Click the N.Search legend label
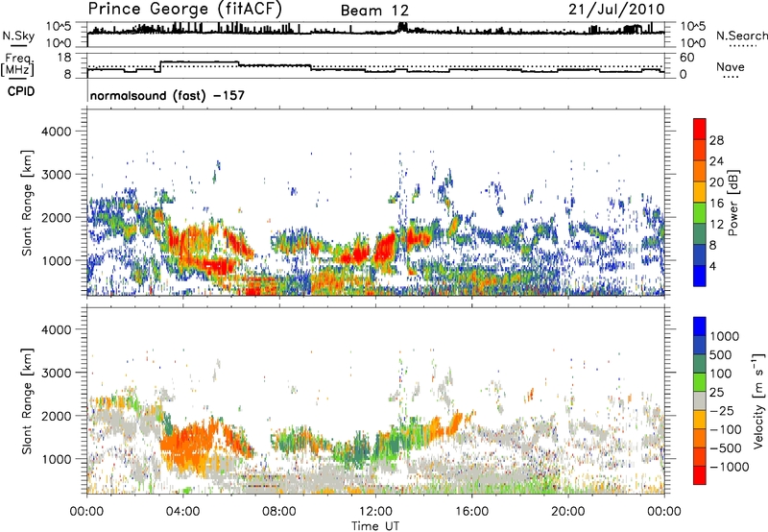768x532 pixels. 741,36
